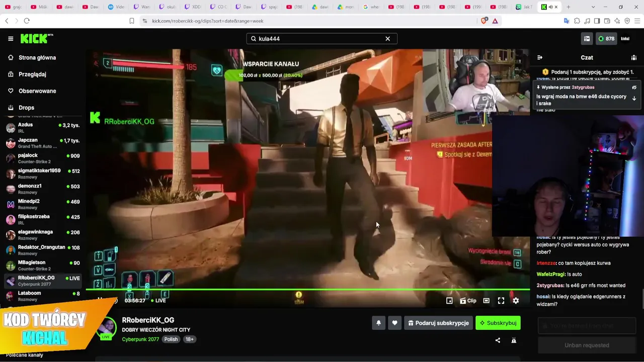
Task: Toggle notifications bell for RRoberciKK_OG
Action: [x=378, y=323]
